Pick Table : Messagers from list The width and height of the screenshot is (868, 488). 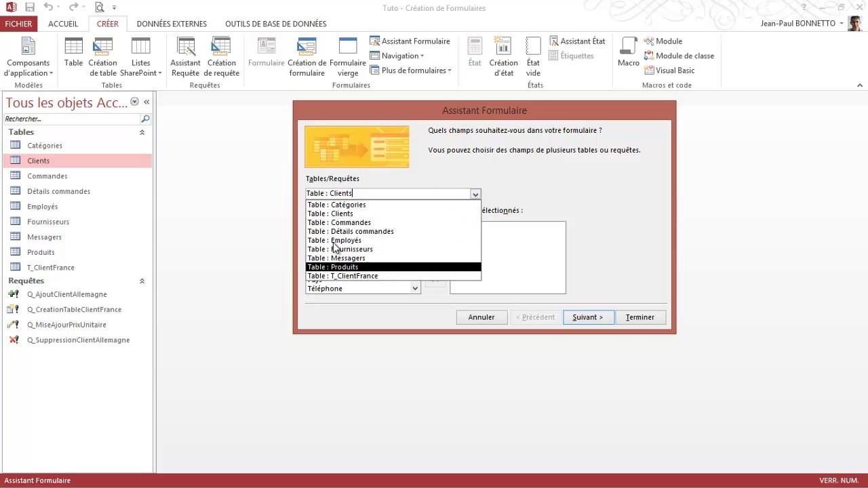tap(393, 258)
